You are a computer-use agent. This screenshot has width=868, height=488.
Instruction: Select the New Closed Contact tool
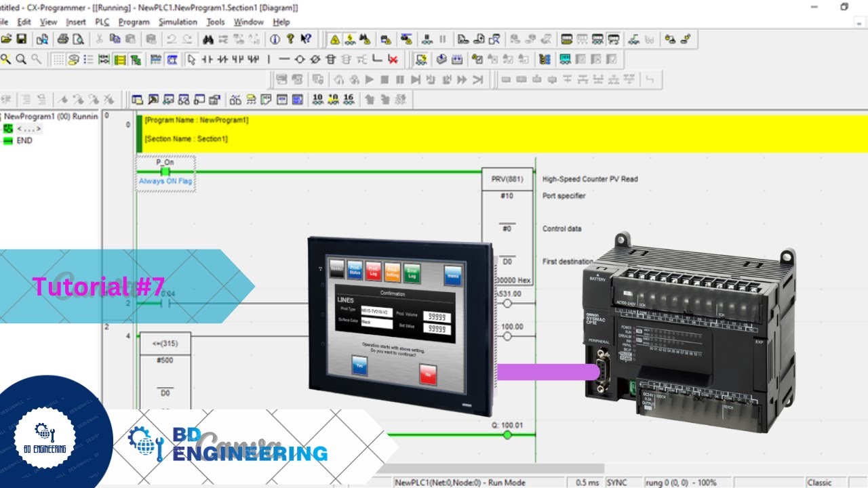222,59
